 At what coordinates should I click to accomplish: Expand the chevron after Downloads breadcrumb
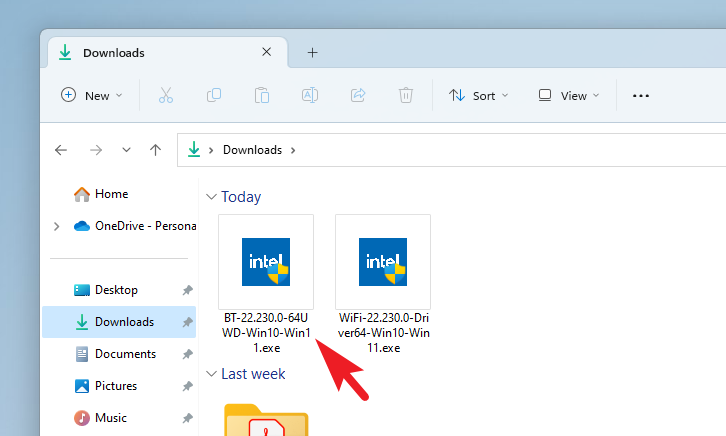[x=293, y=150]
